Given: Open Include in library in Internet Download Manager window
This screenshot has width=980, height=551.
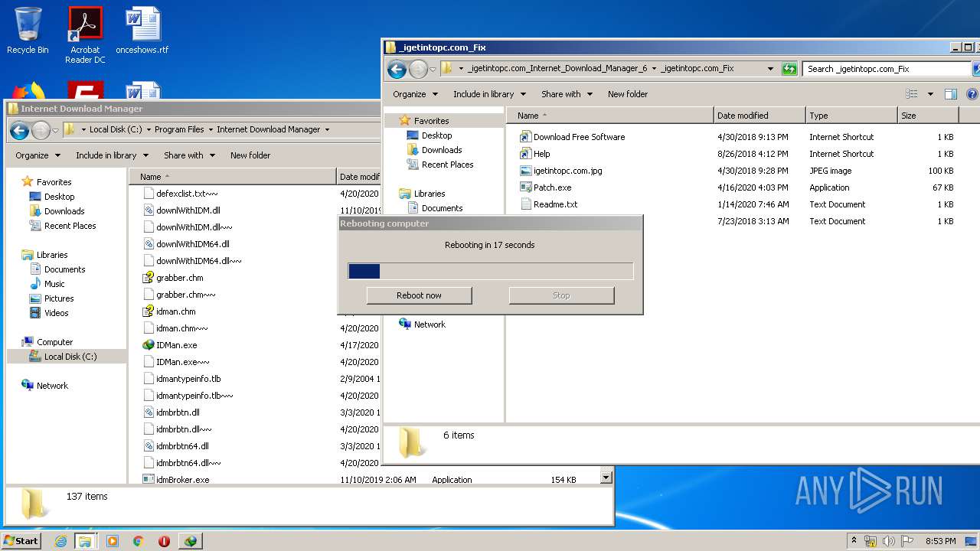Looking at the screenshot, I should (x=112, y=155).
